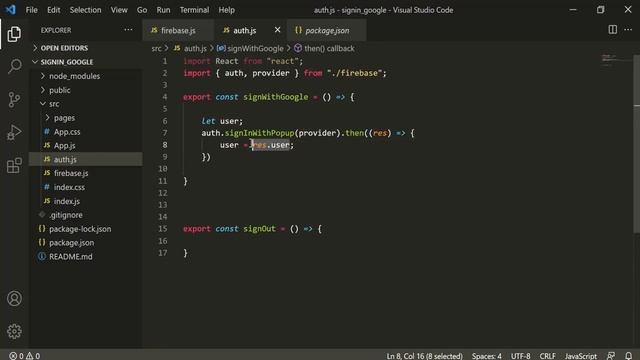Open firebase.js in explorer tree
The image size is (640, 360).
[x=86, y=173]
